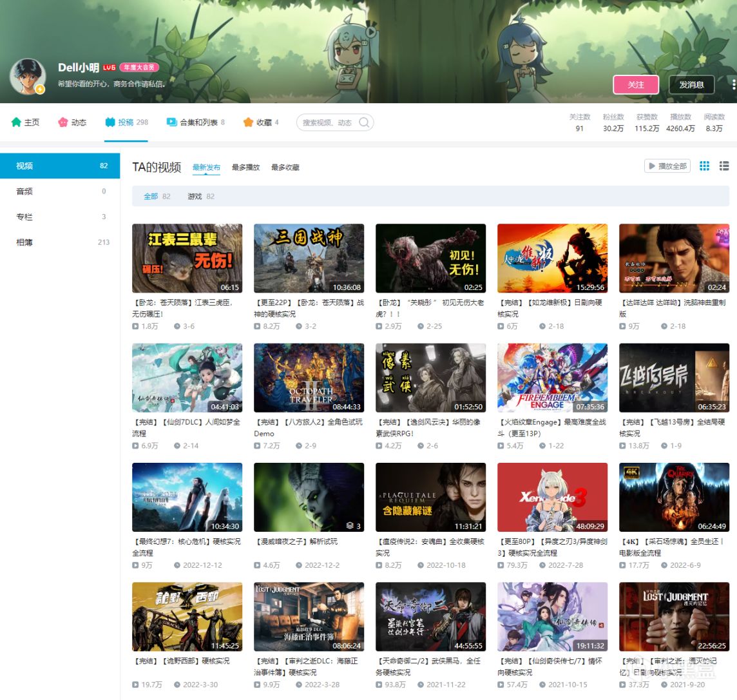Click the 仙剑奇侠传 19:11:32 thumbnail
Viewport: 737px width, 700px height.
552,617
